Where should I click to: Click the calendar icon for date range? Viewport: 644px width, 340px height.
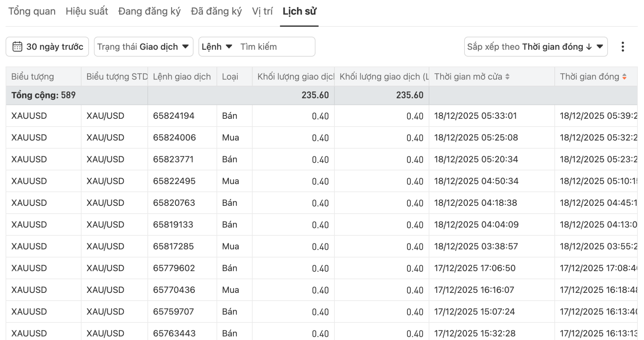pyautogui.click(x=17, y=47)
